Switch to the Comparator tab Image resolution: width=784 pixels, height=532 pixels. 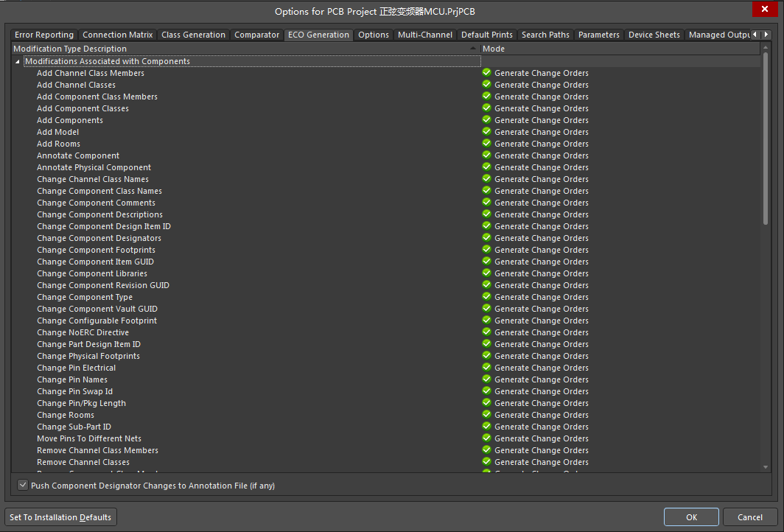pos(256,35)
